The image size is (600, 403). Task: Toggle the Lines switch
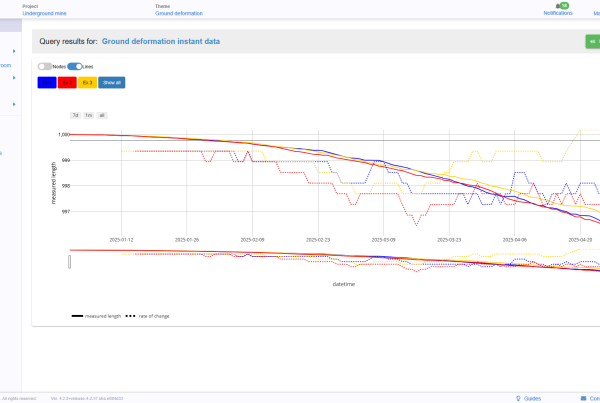[73, 66]
